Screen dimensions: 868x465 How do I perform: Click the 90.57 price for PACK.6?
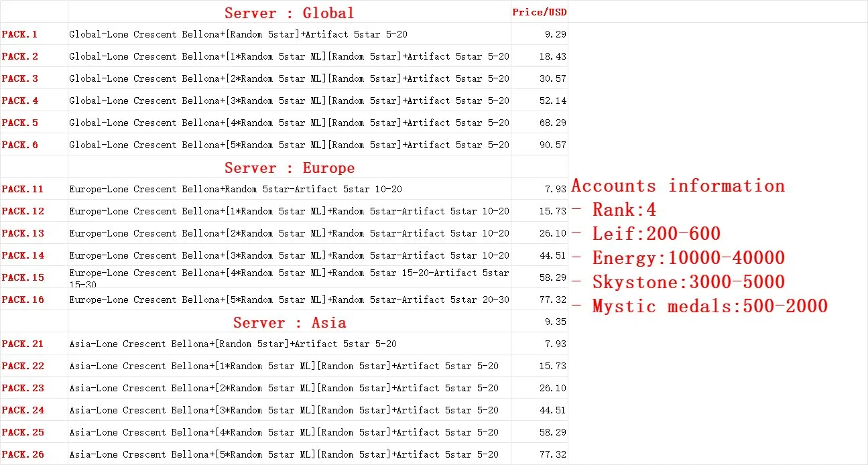tap(539, 145)
